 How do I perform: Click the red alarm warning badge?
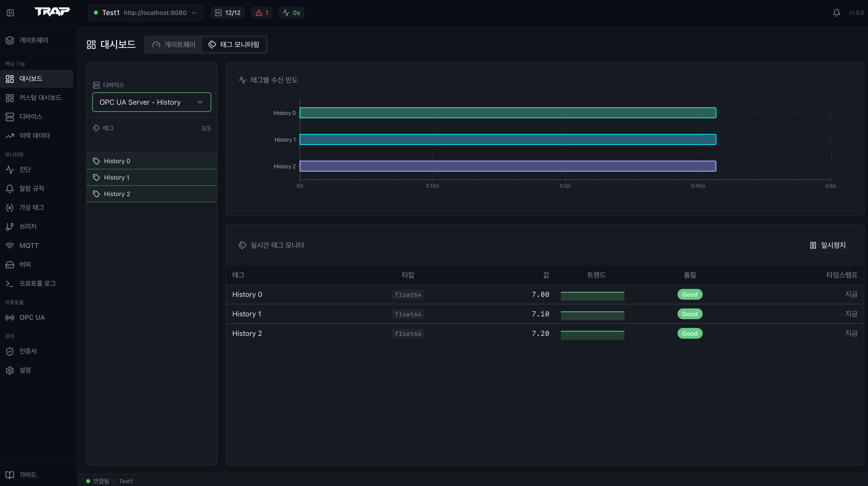click(262, 13)
